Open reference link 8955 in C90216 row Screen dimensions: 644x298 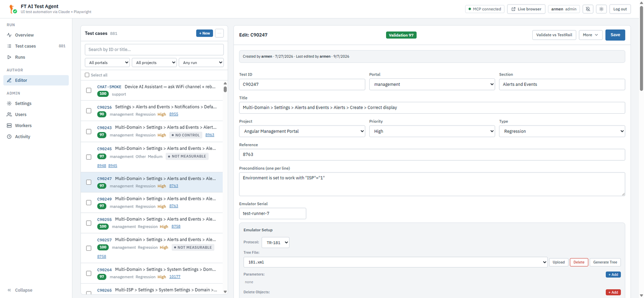(x=174, y=115)
